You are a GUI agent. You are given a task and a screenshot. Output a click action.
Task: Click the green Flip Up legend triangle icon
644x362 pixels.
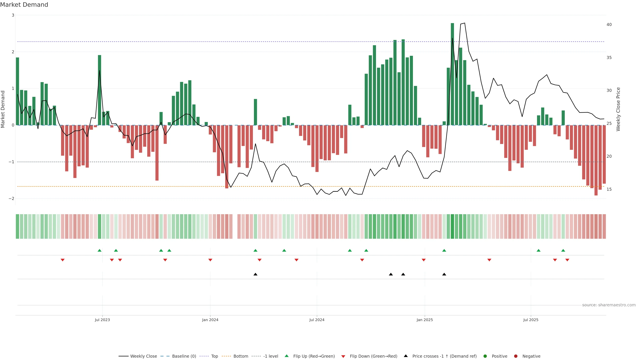point(287,356)
